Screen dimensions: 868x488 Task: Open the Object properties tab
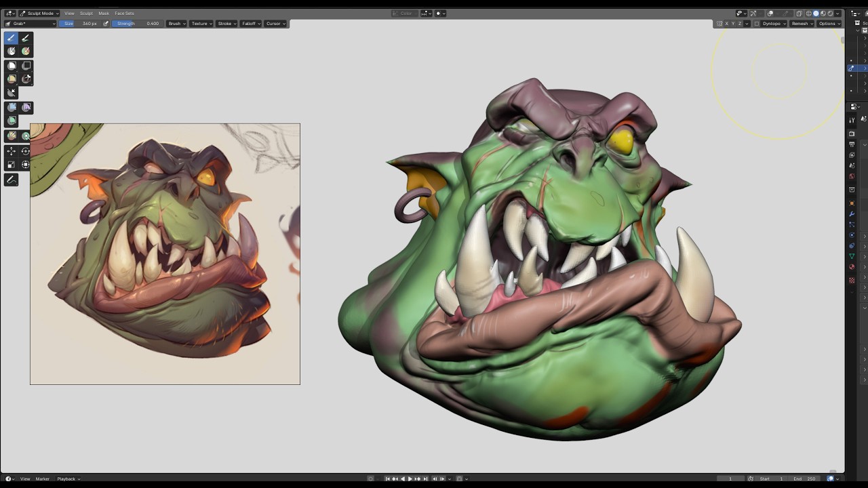[852, 203]
